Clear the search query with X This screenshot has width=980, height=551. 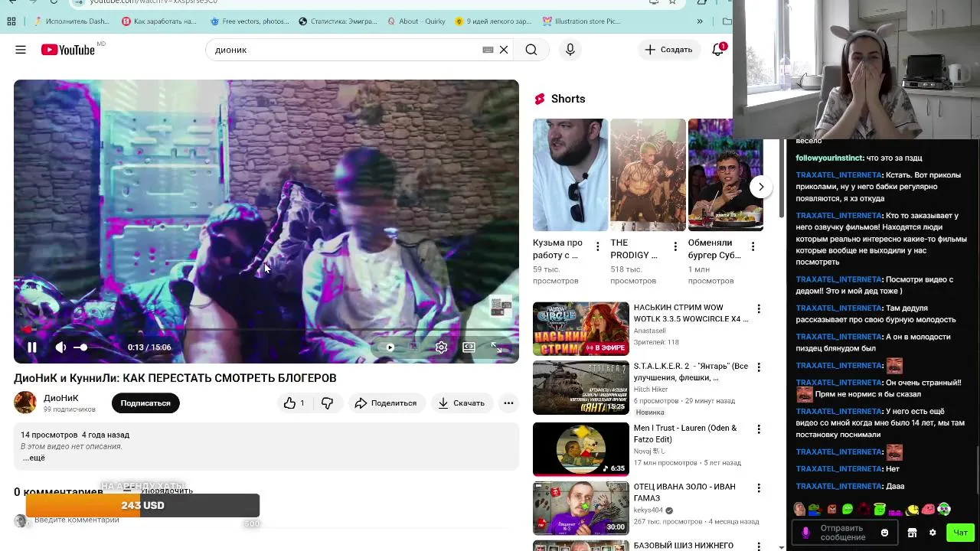(x=504, y=50)
